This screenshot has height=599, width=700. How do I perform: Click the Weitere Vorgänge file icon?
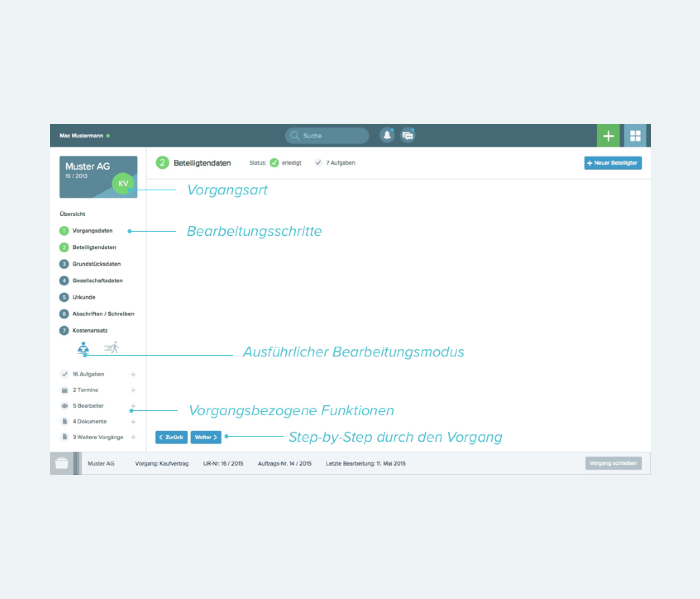65,437
